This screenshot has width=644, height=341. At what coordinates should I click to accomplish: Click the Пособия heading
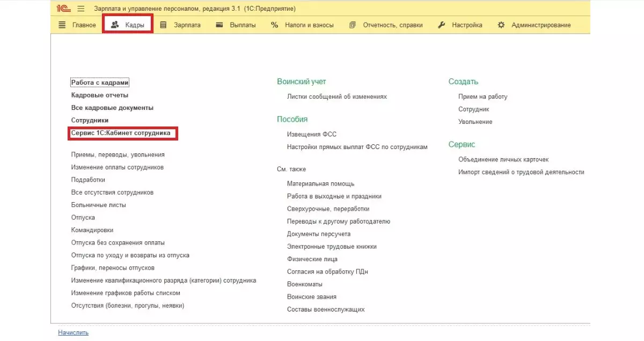pos(292,120)
